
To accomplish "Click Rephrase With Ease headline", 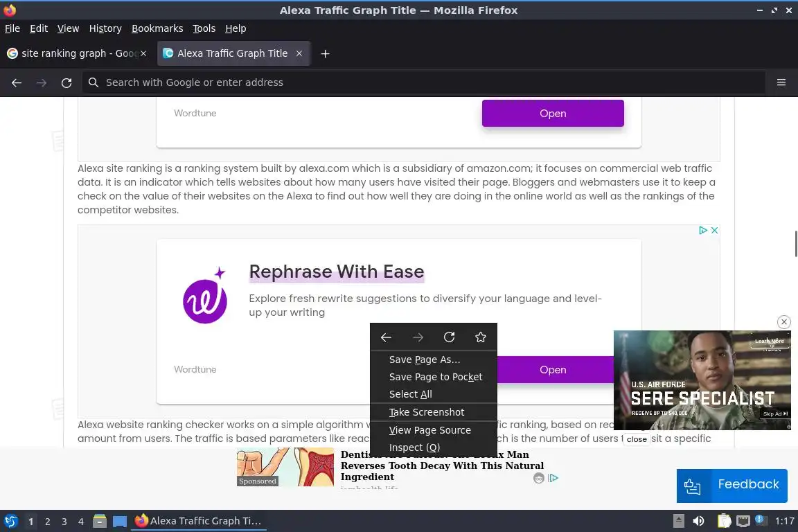I will 337,272.
